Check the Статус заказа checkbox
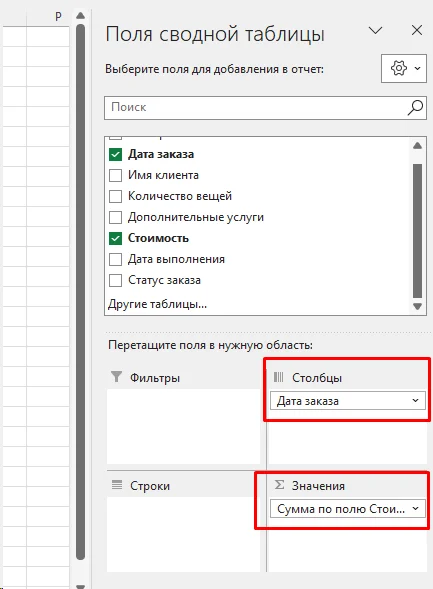The image size is (433, 589). tap(115, 281)
